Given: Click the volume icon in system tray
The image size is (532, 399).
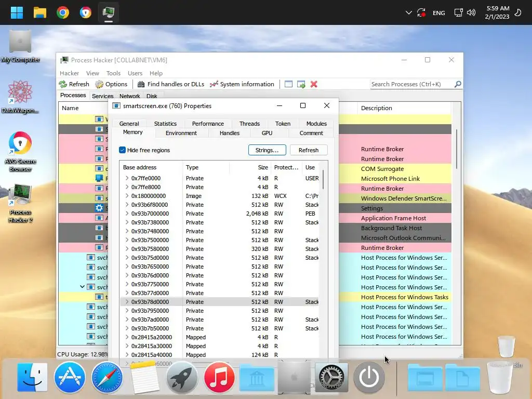Looking at the screenshot, I should click(471, 12).
